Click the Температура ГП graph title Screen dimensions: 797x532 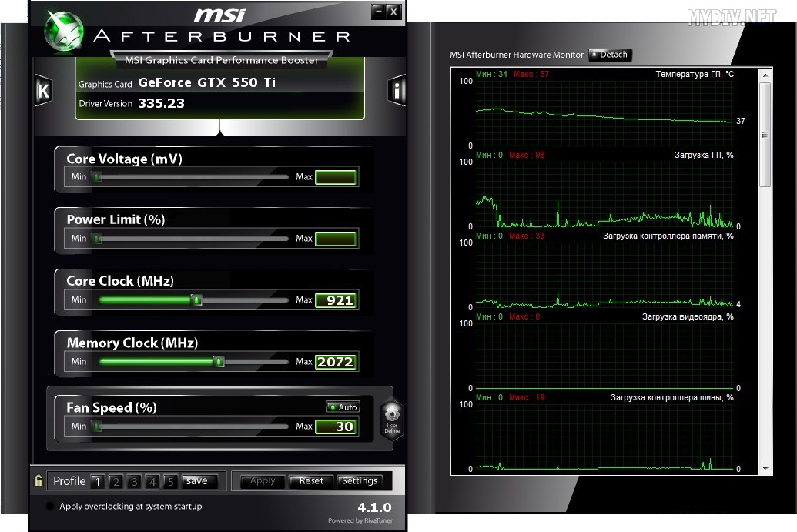[695, 74]
